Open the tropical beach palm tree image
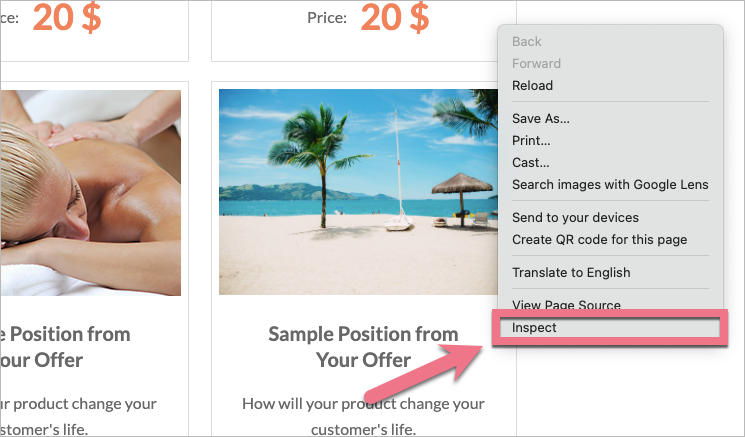The image size is (745, 437). click(358, 192)
